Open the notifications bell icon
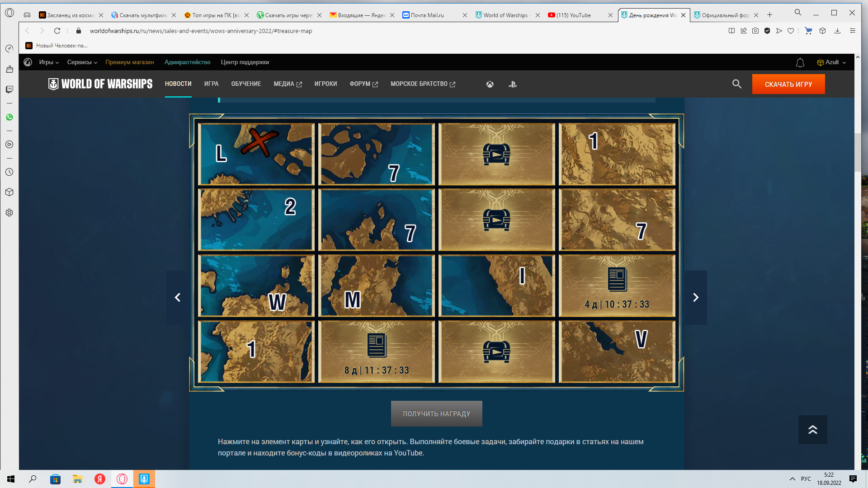The width and height of the screenshot is (868, 488). click(800, 63)
